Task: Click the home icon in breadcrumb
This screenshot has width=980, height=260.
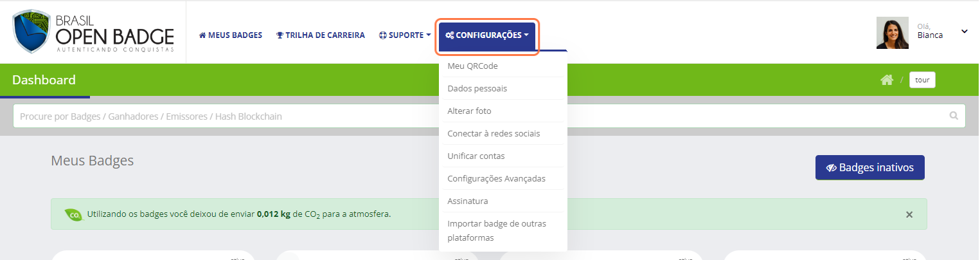Action: 887,80
